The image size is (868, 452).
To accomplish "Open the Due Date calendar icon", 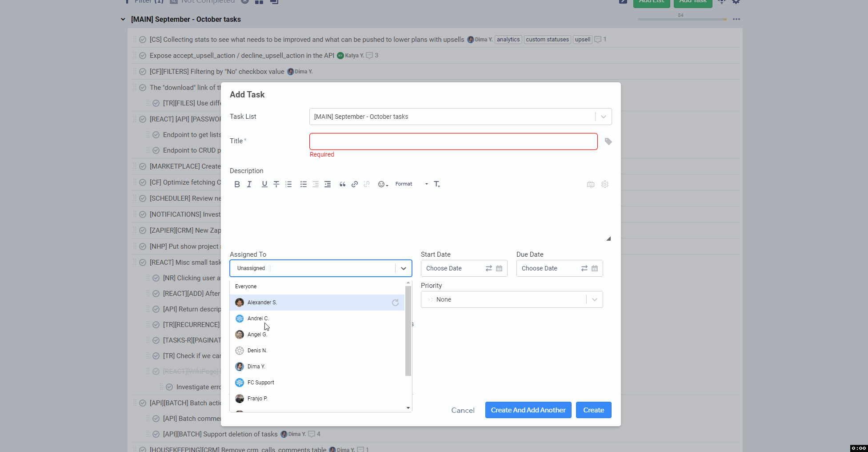I will [595, 268].
